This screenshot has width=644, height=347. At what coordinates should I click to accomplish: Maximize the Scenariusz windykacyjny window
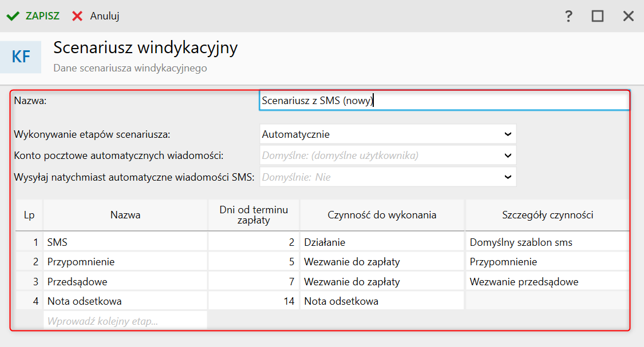[598, 16]
